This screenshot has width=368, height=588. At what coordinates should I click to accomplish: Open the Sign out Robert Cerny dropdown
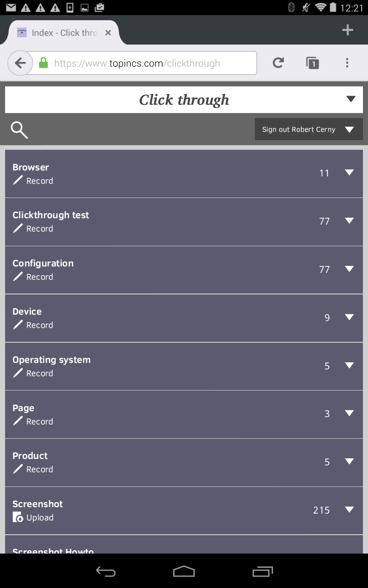click(349, 130)
